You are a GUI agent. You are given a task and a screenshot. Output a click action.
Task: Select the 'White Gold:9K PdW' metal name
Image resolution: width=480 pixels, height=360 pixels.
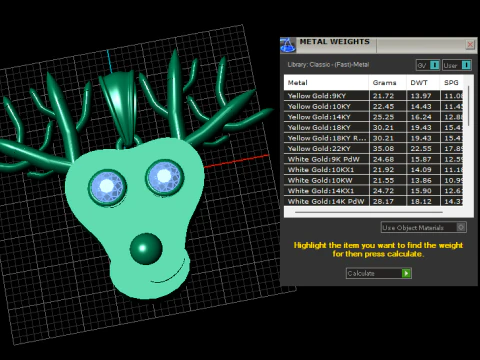tap(323, 159)
